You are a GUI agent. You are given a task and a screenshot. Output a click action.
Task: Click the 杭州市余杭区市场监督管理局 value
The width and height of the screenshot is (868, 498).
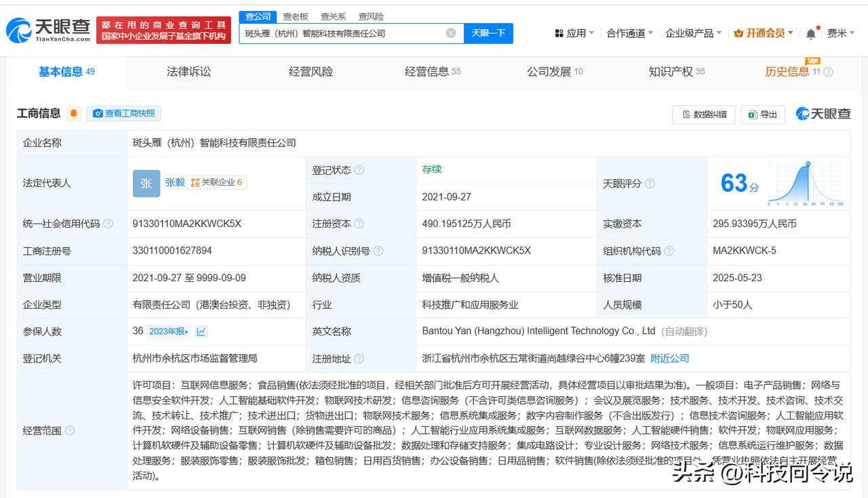[x=195, y=358]
